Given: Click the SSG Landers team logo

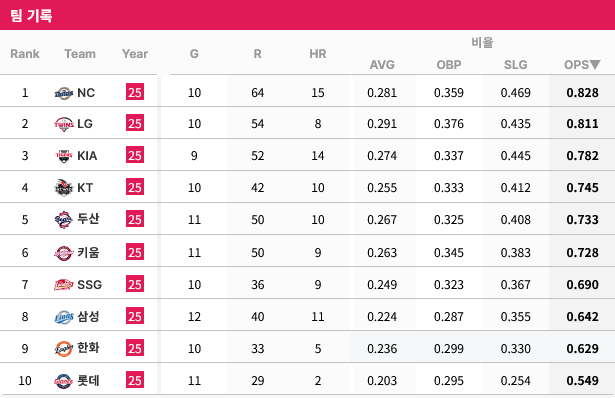Looking at the screenshot, I should click(x=64, y=284).
